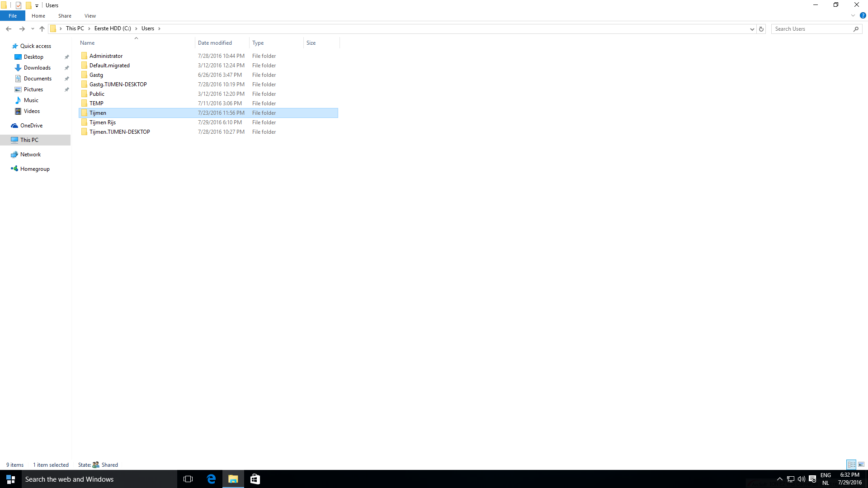The width and height of the screenshot is (868, 488).
Task: Click the search magnifier icon
Action: tap(856, 29)
